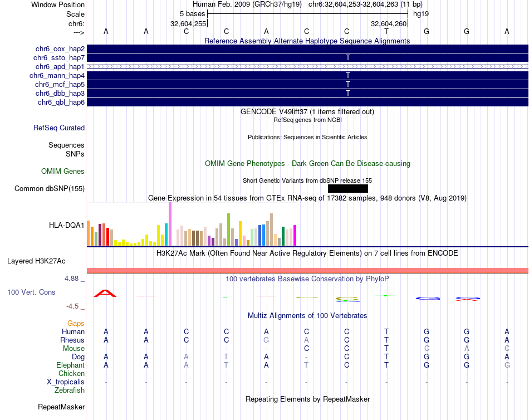Click the pink H3K27Ac signal bar

[x=308, y=270]
